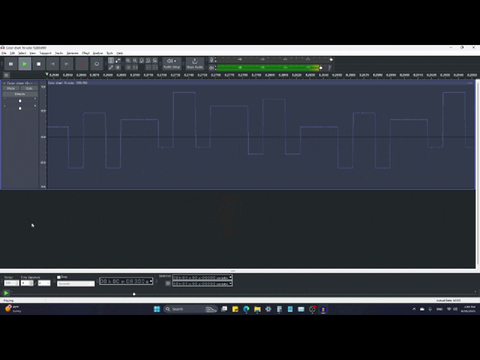Viewport: 480px width, 360px height.
Task: Click Silence audio selection icon
Action: (x=135, y=67)
